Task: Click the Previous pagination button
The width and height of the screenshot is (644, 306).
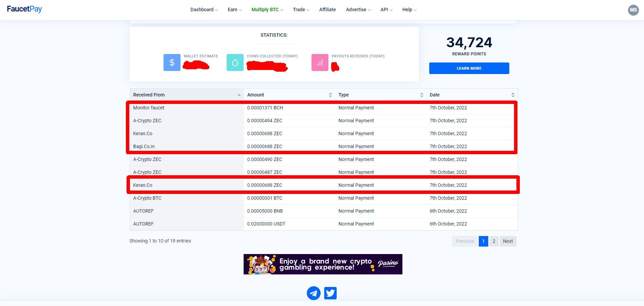Action: pyautogui.click(x=465, y=241)
